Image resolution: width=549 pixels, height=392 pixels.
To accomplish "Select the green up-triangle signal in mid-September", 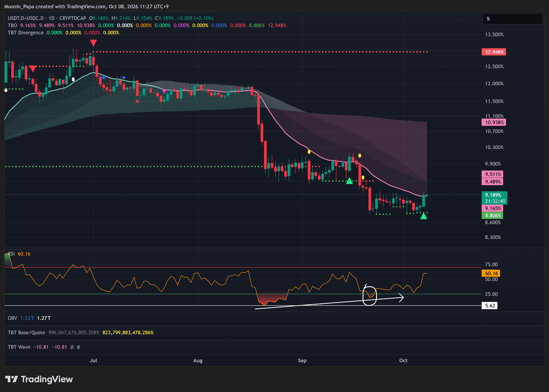I will [x=350, y=181].
